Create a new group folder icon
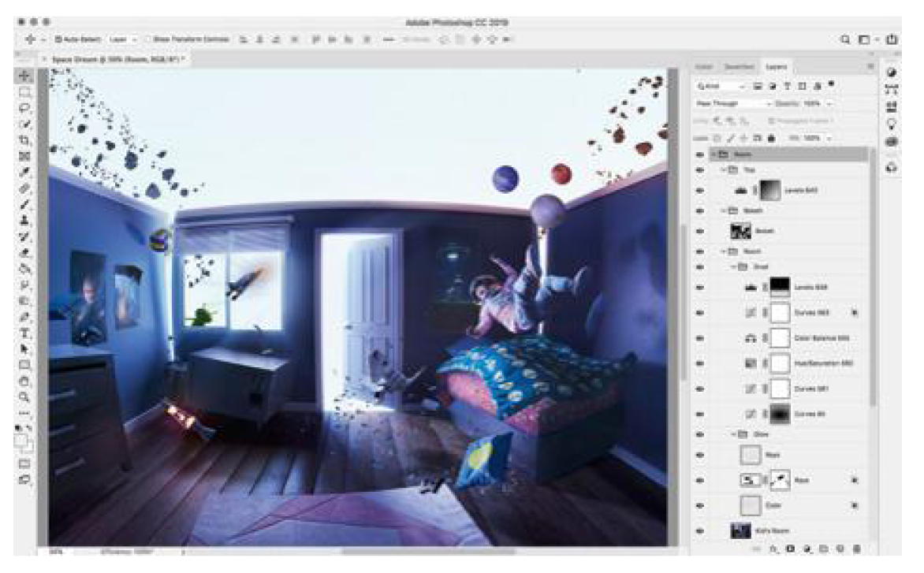 click(x=824, y=549)
